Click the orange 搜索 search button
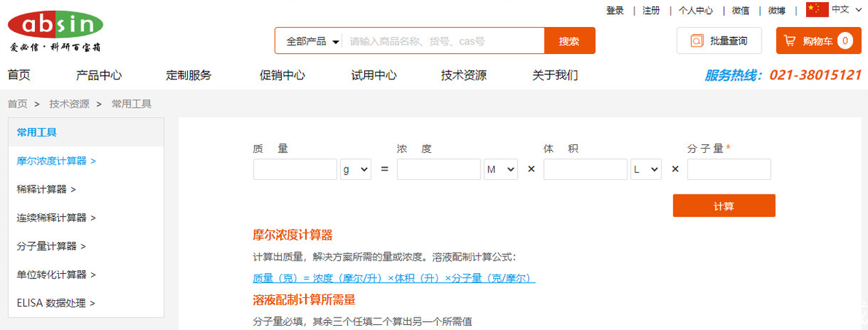Screen dimensions: 868x330 (x=569, y=41)
